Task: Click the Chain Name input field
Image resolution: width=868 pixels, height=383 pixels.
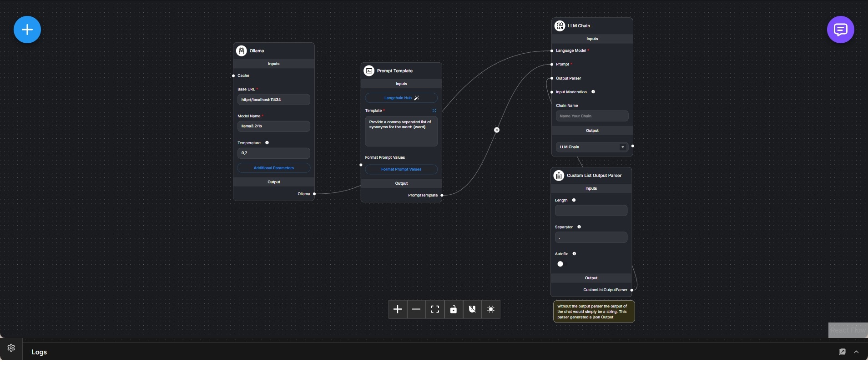Action: [592, 116]
